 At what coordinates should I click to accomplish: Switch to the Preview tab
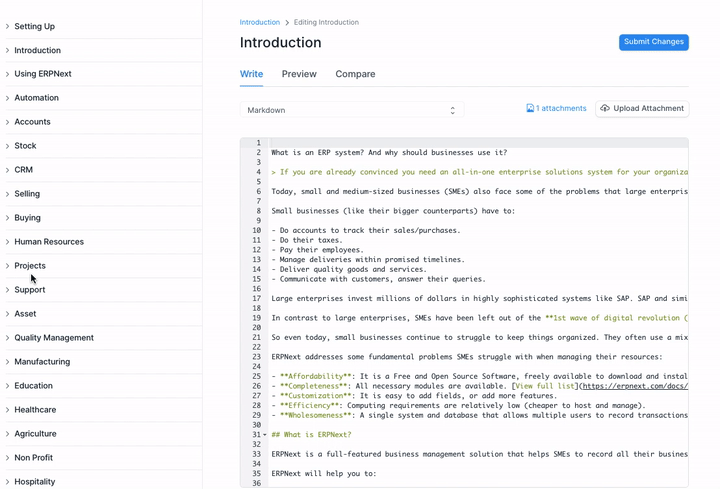(x=299, y=74)
